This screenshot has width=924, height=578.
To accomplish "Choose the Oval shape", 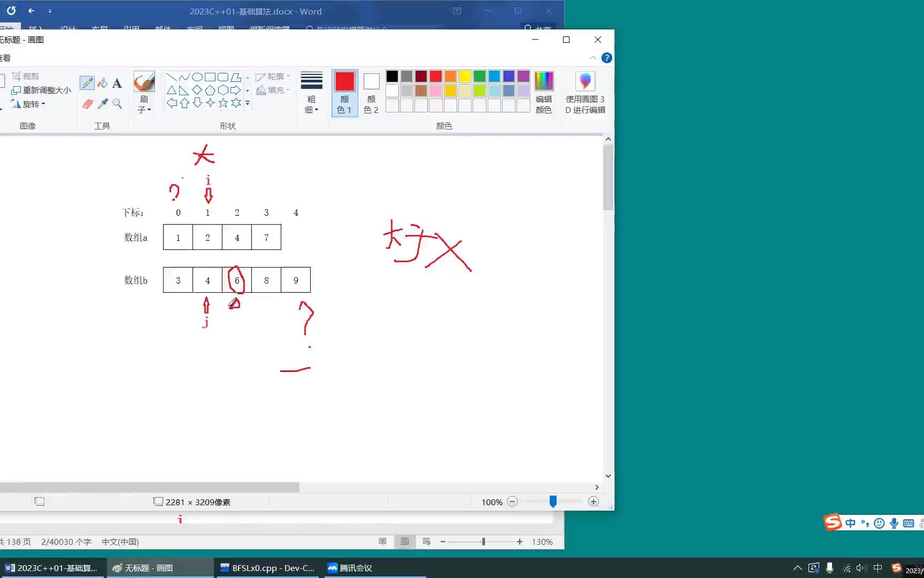I will coord(197,77).
